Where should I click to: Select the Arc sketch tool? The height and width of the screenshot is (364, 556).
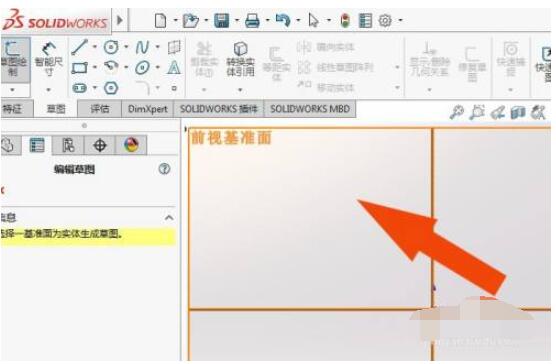click(111, 67)
